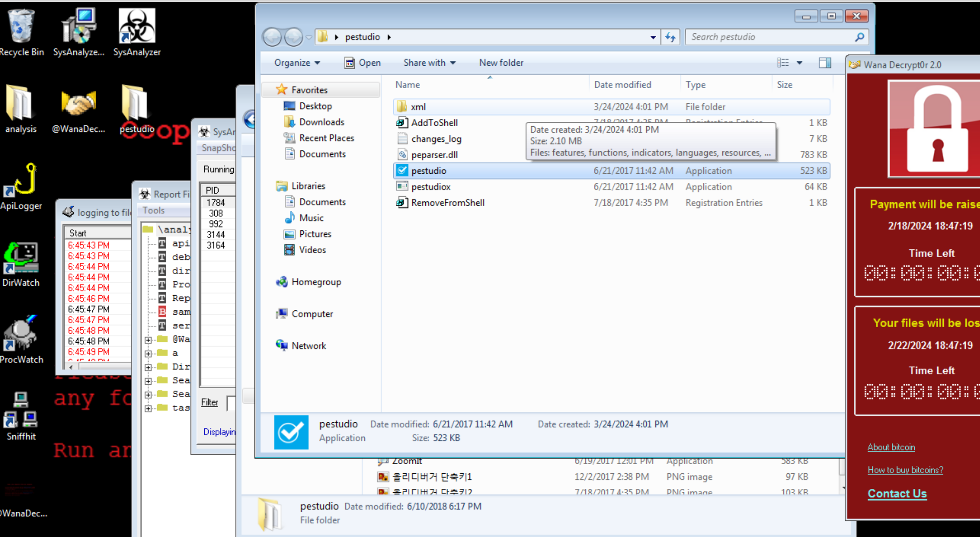Image resolution: width=980 pixels, height=537 pixels.
Task: Open the SysAnalyze... installer desktop icon
Action: tap(79, 32)
